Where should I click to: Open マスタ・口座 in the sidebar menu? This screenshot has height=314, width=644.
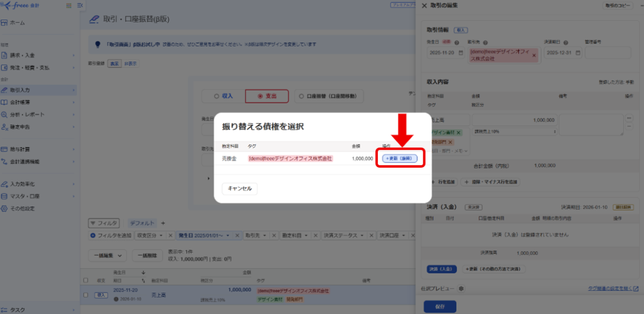[x=38, y=197]
